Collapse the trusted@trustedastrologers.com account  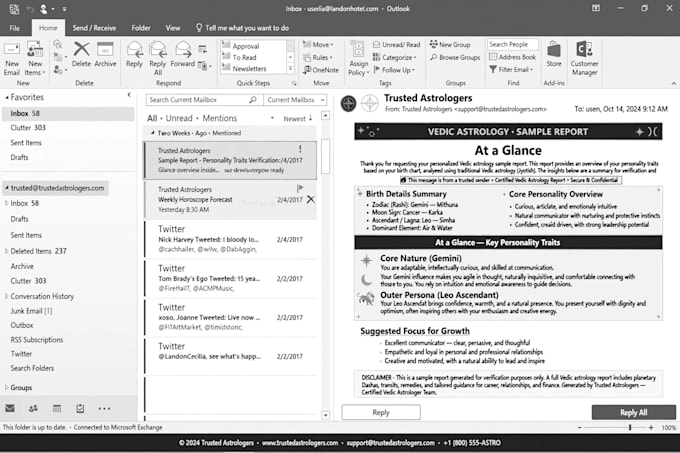point(7,188)
